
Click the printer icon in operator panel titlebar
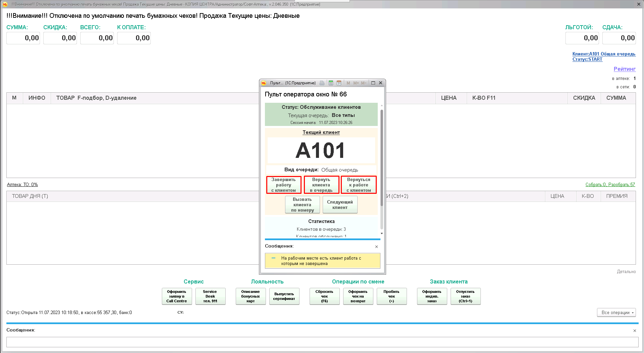322,83
